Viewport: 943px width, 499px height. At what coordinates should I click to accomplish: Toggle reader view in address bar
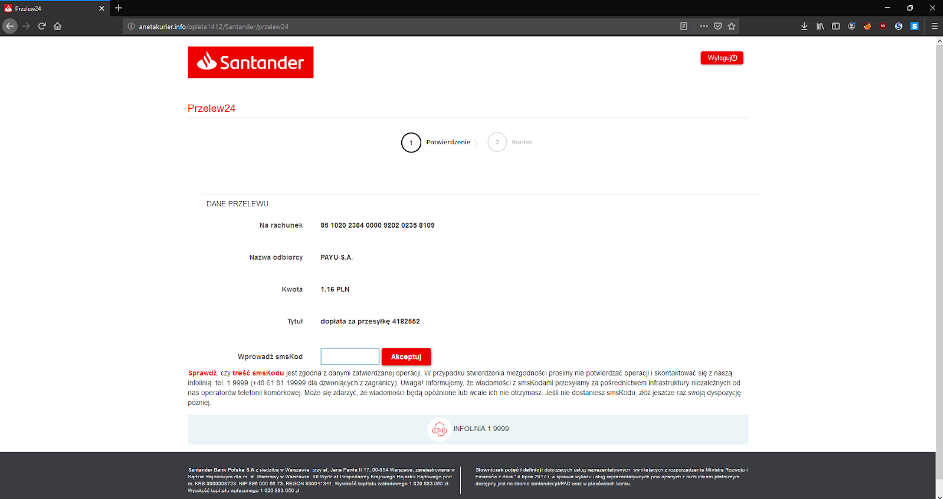[x=683, y=26]
